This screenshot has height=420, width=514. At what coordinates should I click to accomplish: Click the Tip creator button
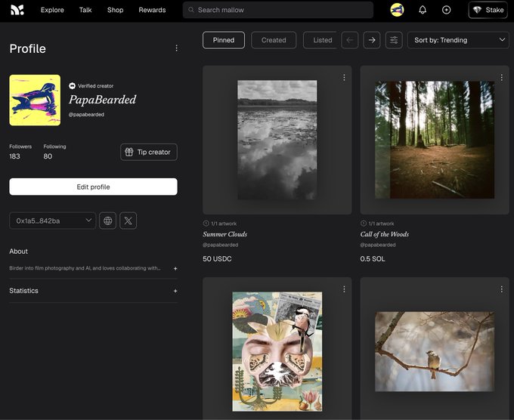149,152
